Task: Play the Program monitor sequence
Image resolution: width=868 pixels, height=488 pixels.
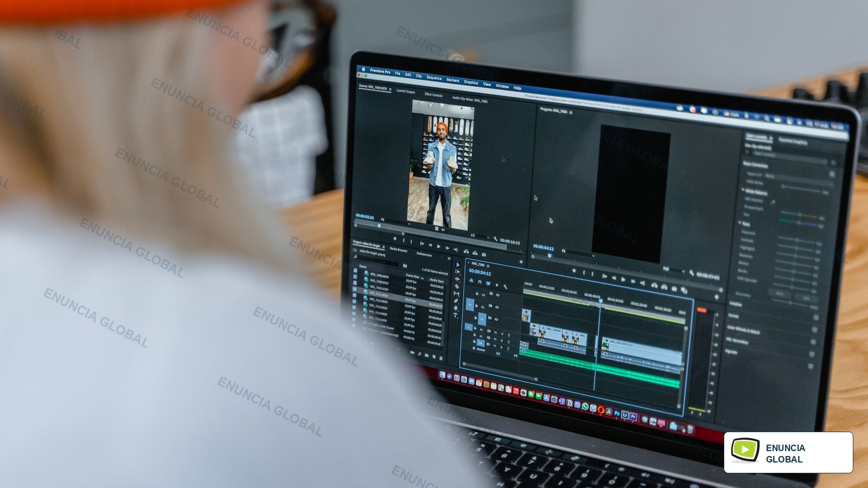Action: pyautogui.click(x=623, y=279)
